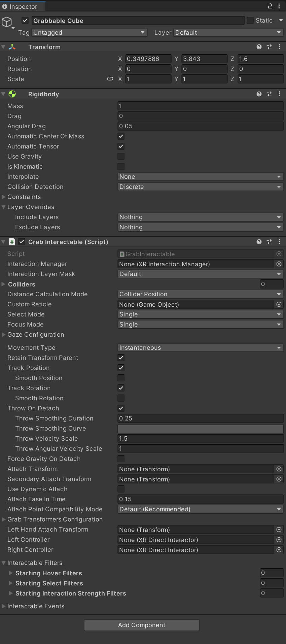Open the Interpolate dropdown
Viewport: 286px width, 644px height.
(x=201, y=177)
